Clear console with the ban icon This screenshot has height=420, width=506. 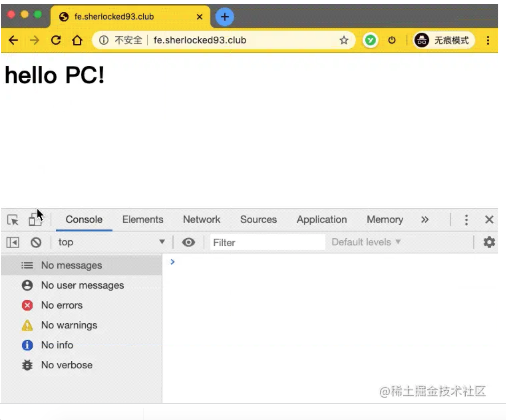click(x=36, y=242)
